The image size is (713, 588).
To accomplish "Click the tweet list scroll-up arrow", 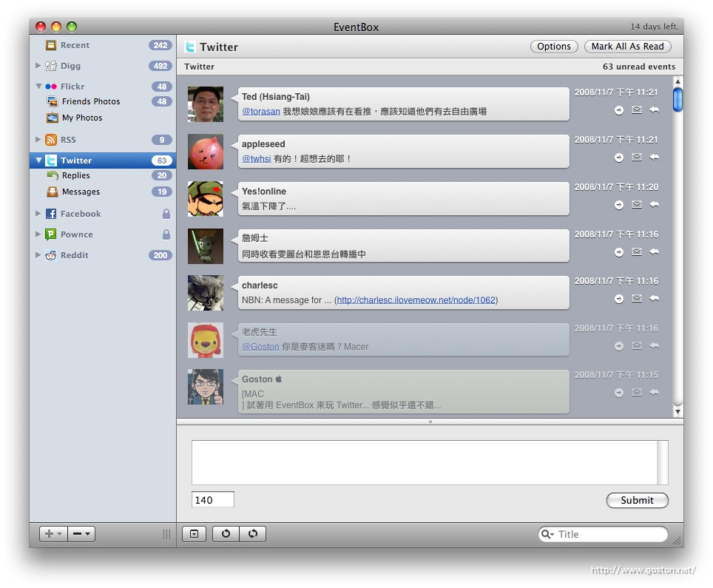I will click(677, 81).
